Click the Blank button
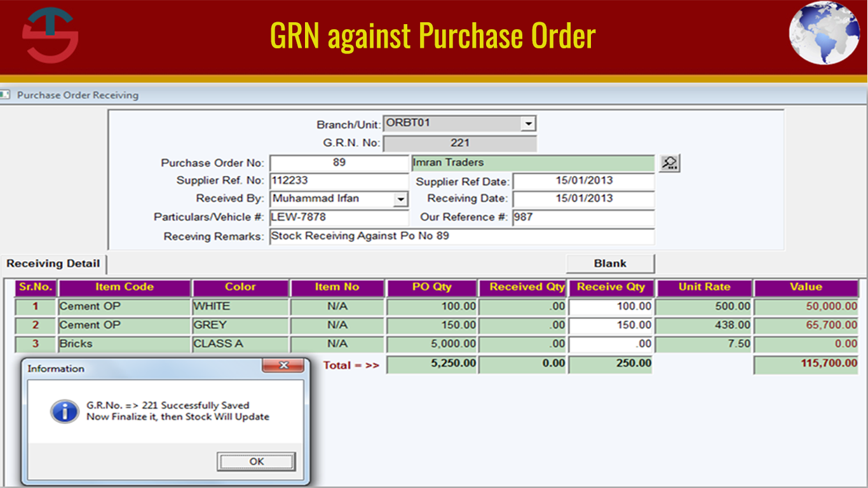Viewport: 868px width, 488px height. (610, 263)
